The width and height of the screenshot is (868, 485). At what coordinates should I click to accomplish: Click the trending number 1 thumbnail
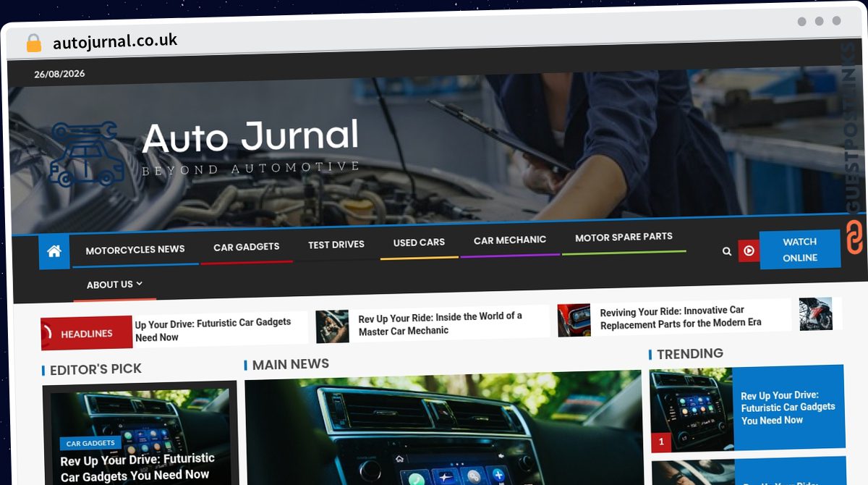[692, 410]
